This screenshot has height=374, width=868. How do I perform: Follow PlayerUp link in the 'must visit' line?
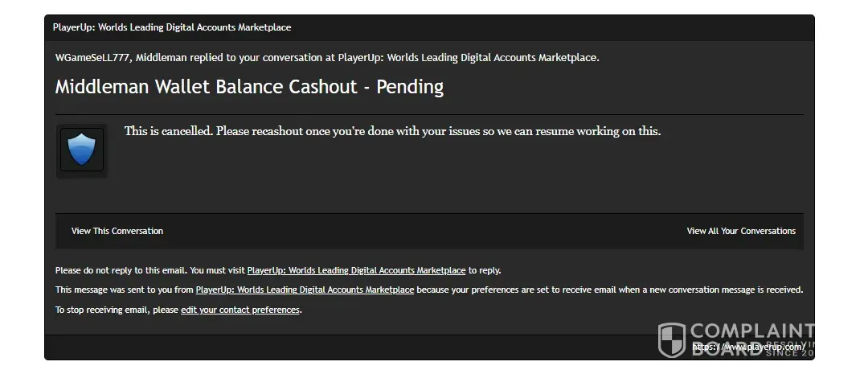356,270
